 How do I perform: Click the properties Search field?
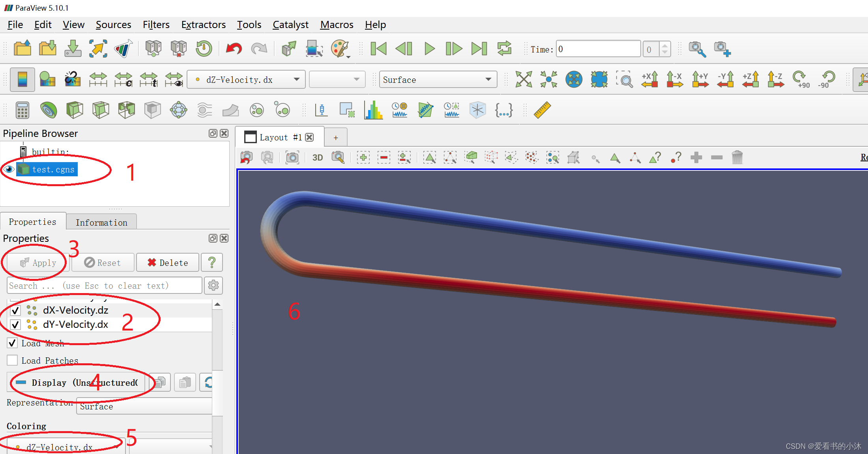[x=104, y=286]
